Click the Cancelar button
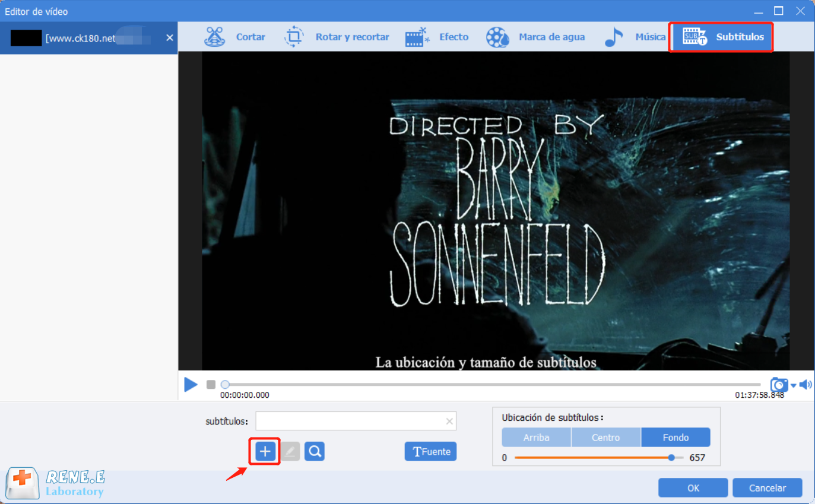 (768, 488)
